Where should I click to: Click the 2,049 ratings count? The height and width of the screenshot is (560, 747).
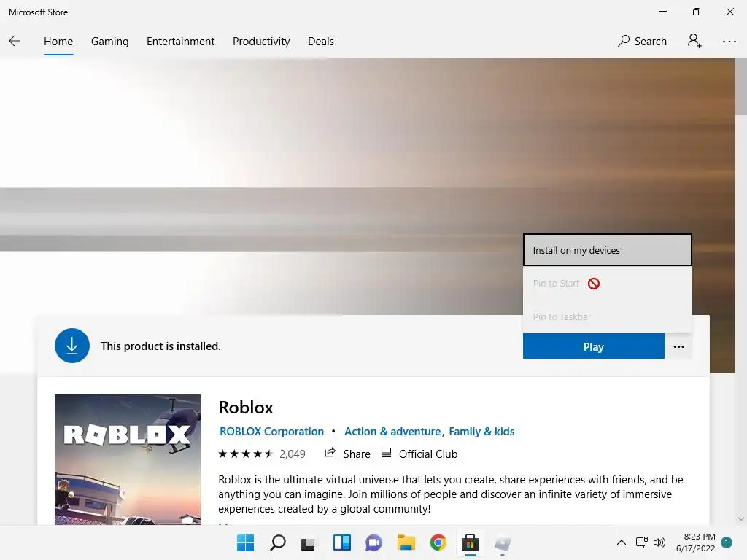point(292,454)
